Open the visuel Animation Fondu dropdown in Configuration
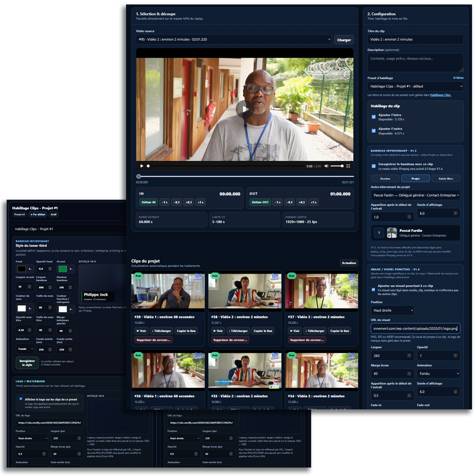This screenshot has width=476, height=476. coord(439,373)
